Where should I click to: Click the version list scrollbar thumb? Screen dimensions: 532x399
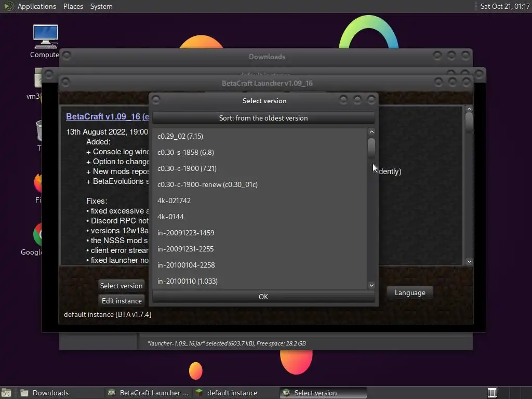(371, 148)
